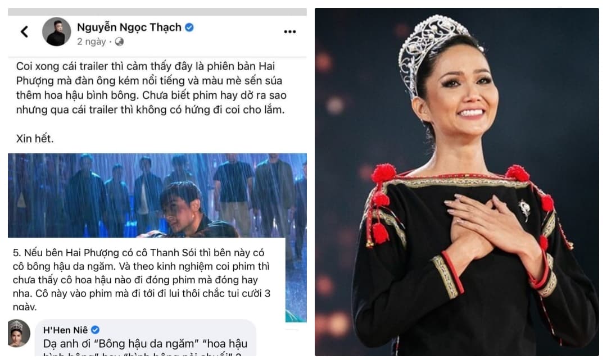Viewport: 607px width, 364px height.
Task: Open the three-dot post options menu
Action: [x=289, y=31]
